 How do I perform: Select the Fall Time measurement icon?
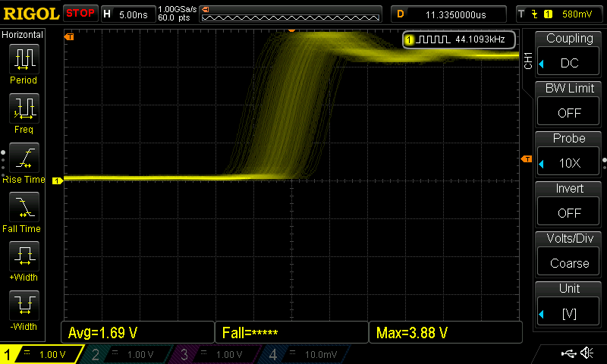point(24,208)
